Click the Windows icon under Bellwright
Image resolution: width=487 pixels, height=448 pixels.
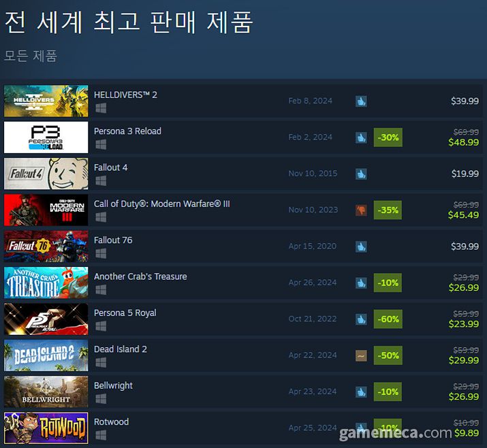coord(101,398)
